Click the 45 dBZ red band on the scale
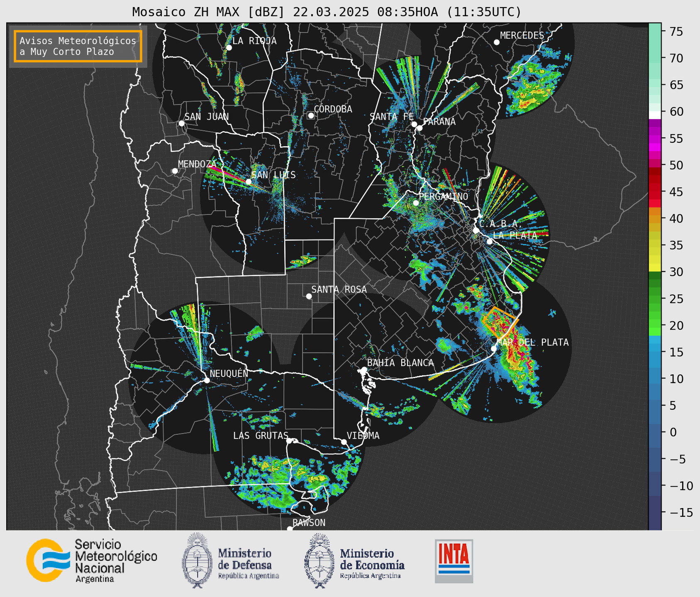 655,192
